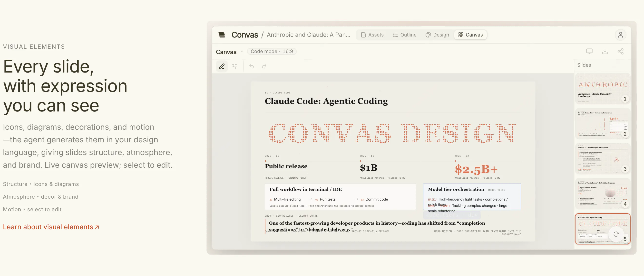Click the Code mode 16:9 badge
This screenshot has height=276, width=644.
pyautogui.click(x=272, y=51)
